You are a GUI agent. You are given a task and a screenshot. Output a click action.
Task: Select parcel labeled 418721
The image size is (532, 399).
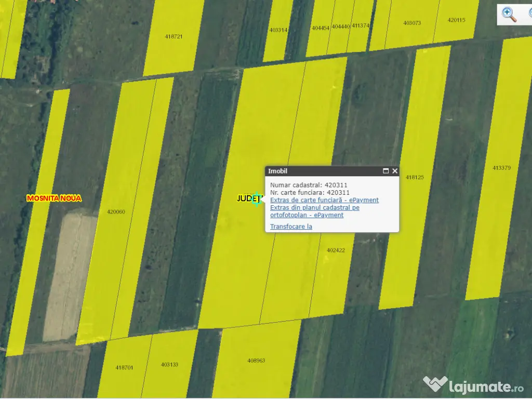click(174, 37)
